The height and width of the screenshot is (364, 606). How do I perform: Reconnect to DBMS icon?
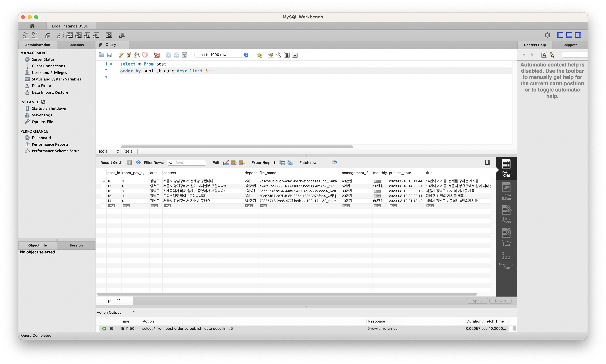[122, 35]
